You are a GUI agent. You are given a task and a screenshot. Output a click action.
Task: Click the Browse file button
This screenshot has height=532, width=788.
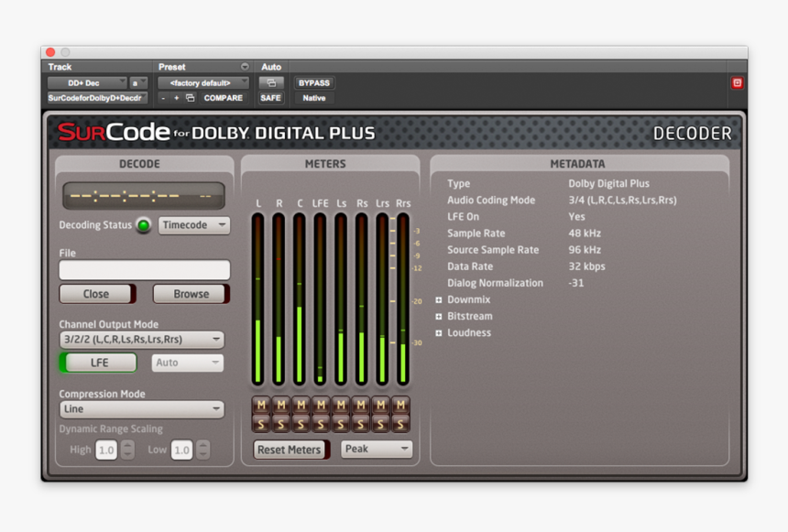coord(191,294)
